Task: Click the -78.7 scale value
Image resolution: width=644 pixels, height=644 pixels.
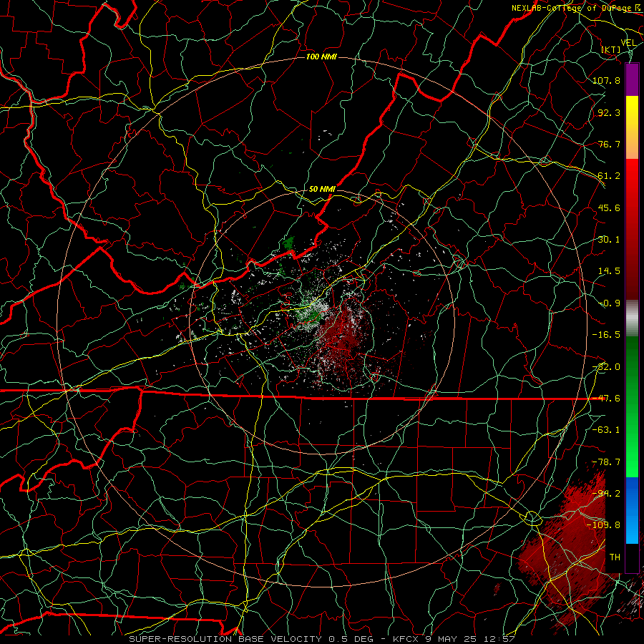Action: pyautogui.click(x=606, y=462)
